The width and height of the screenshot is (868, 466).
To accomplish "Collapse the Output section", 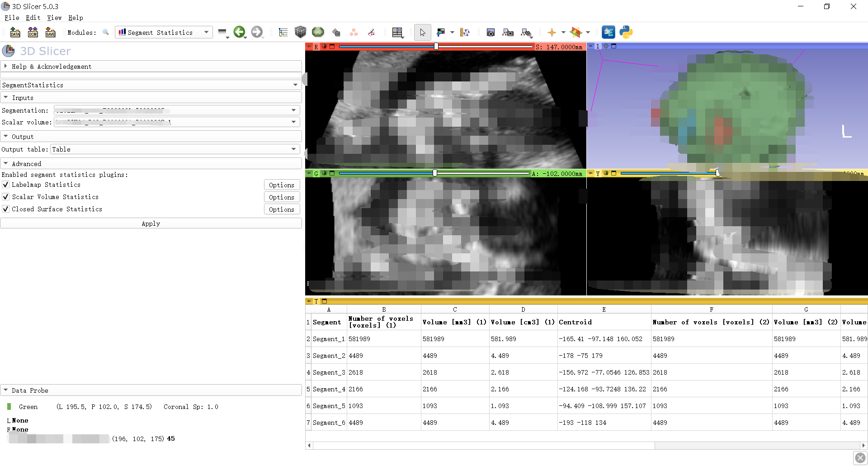I will coord(151,137).
